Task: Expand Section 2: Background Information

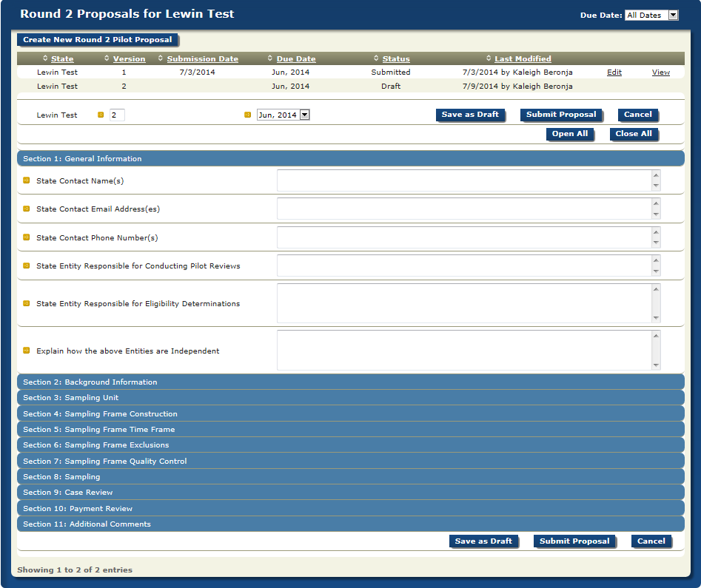Action: [351, 382]
